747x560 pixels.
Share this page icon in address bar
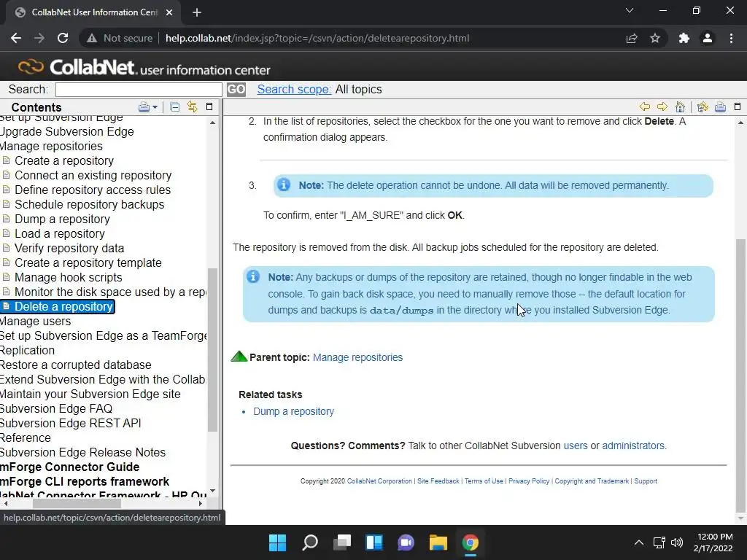(x=632, y=38)
